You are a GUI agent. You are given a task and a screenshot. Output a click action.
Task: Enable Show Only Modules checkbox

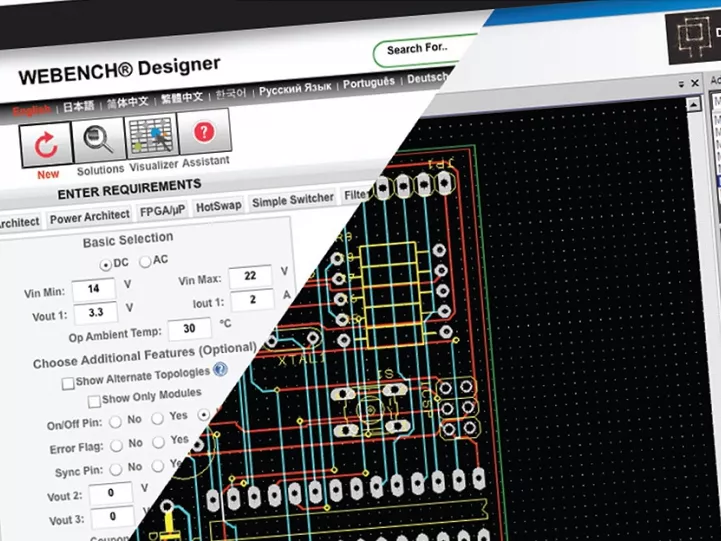click(x=94, y=401)
